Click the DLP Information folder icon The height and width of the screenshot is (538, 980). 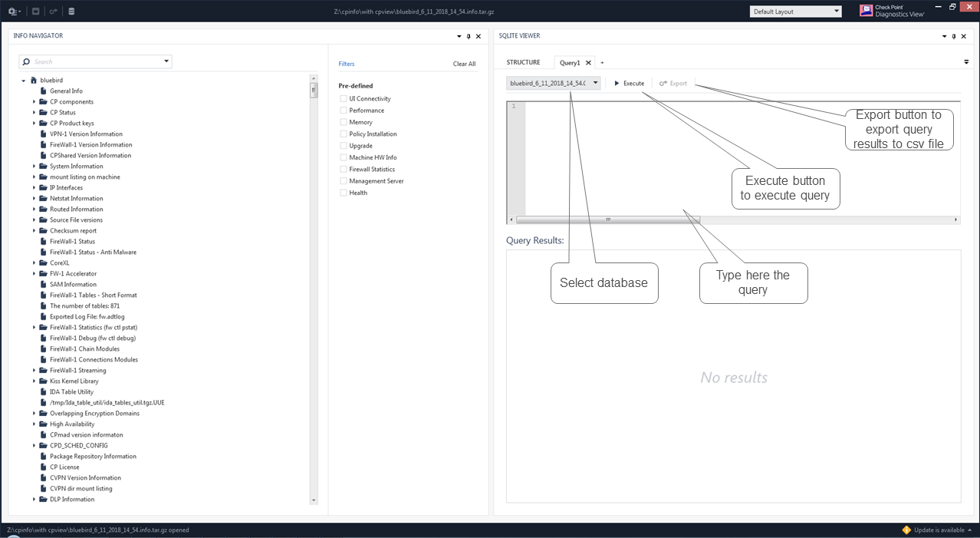tap(43, 499)
